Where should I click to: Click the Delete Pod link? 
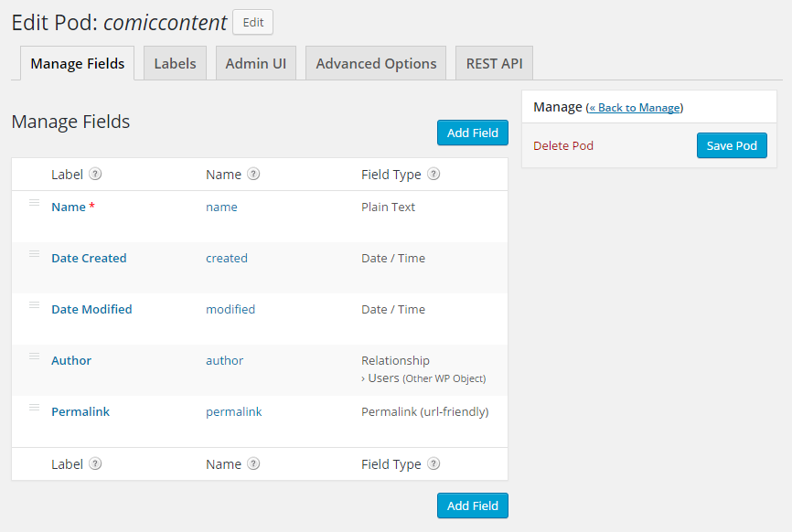563,145
